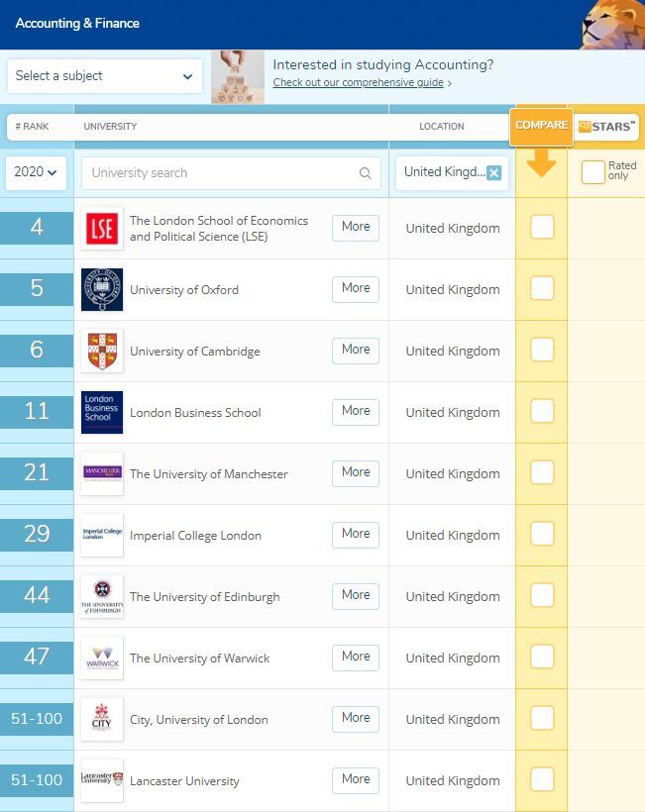Clear the United Kingdom location filter
The image size is (645, 812).
coord(494,172)
